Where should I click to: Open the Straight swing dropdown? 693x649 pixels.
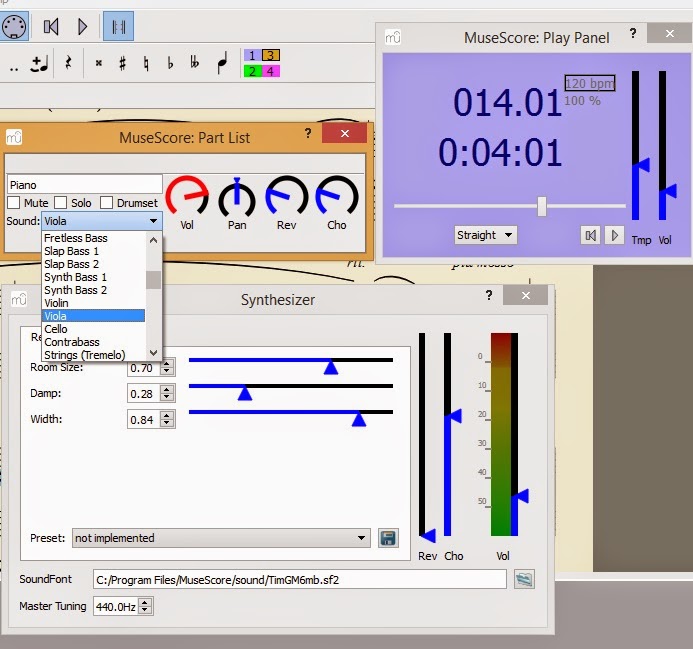485,235
